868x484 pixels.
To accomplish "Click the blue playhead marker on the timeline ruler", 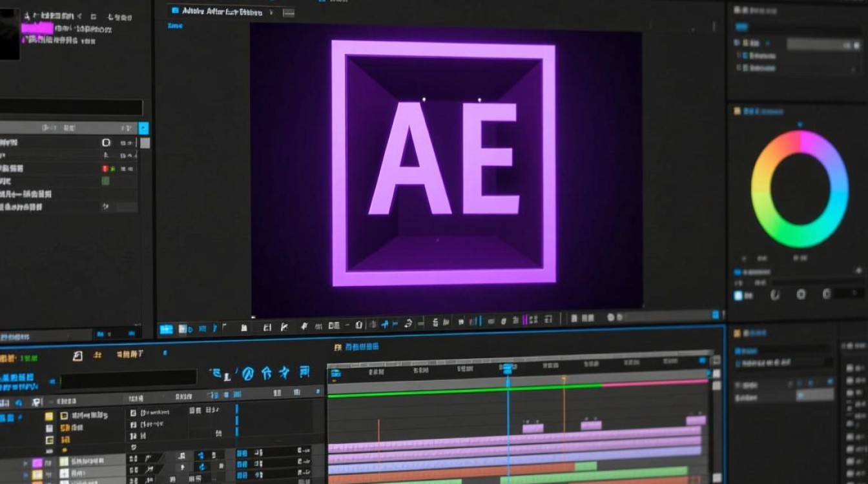I will pyautogui.click(x=508, y=368).
